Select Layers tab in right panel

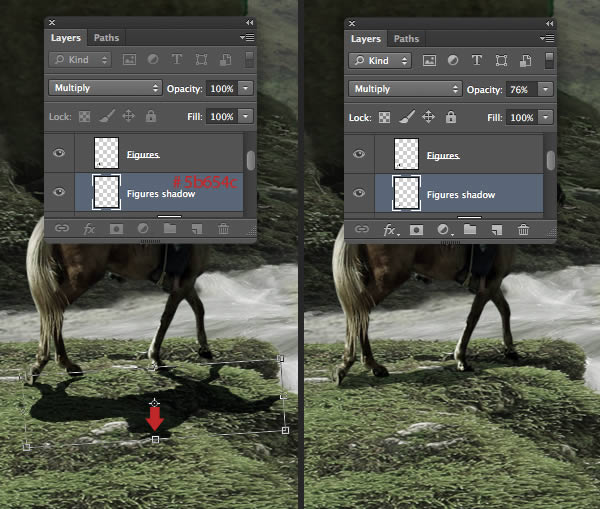366,39
